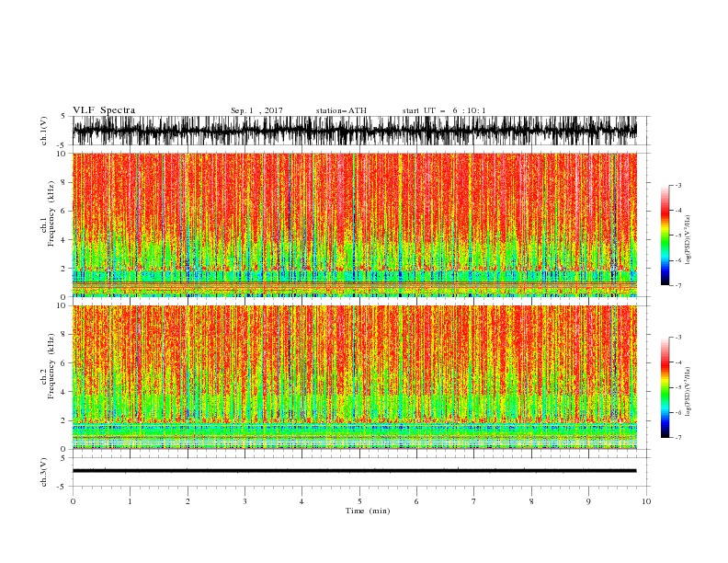Click the "5" tick on the Time axis
Viewport: 728px width, 563px height.
pyautogui.click(x=359, y=501)
